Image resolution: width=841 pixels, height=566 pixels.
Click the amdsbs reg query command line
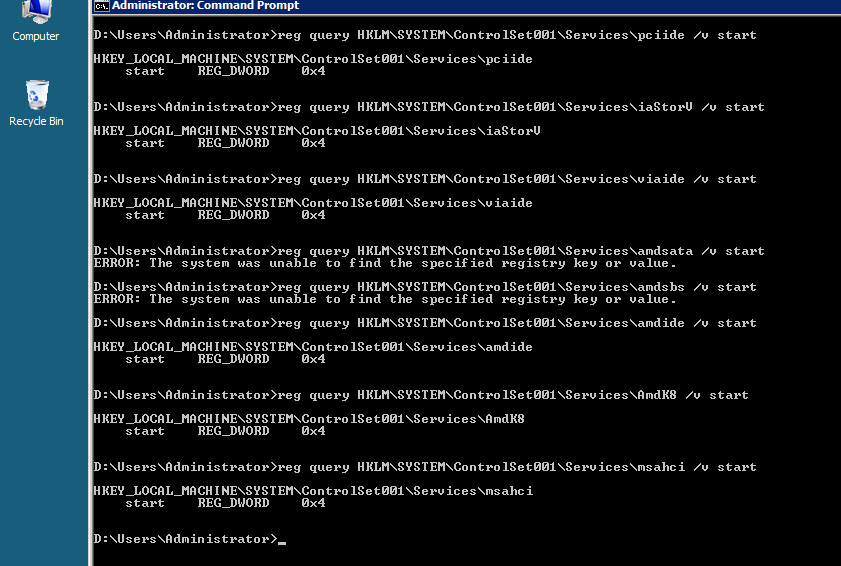425,287
